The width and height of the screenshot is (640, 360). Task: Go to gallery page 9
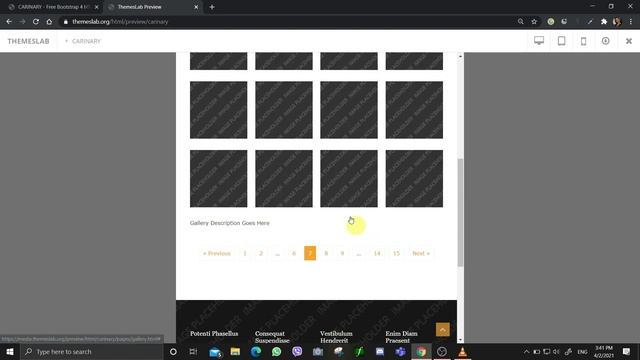pyautogui.click(x=342, y=253)
